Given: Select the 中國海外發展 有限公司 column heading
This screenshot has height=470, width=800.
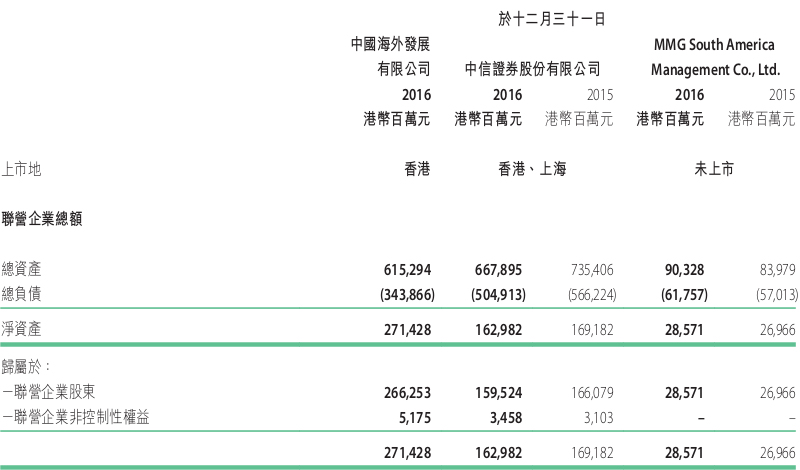Looking at the screenshot, I should click(391, 56).
